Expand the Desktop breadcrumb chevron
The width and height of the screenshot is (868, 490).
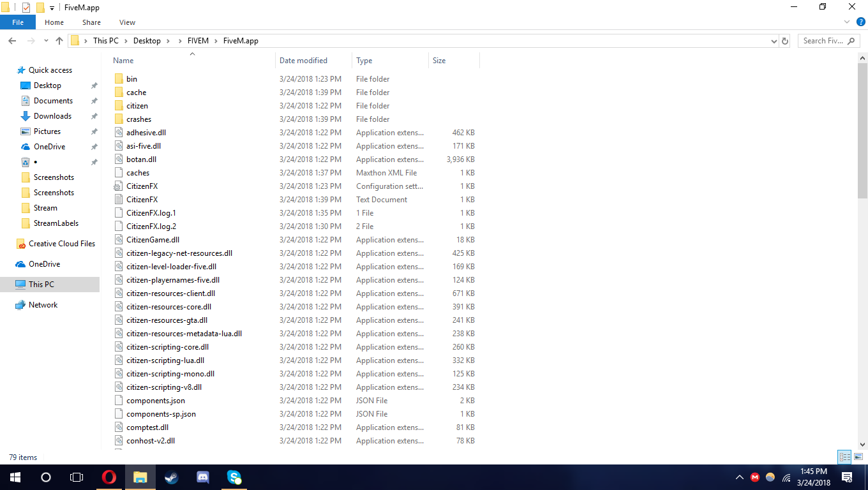pos(168,41)
